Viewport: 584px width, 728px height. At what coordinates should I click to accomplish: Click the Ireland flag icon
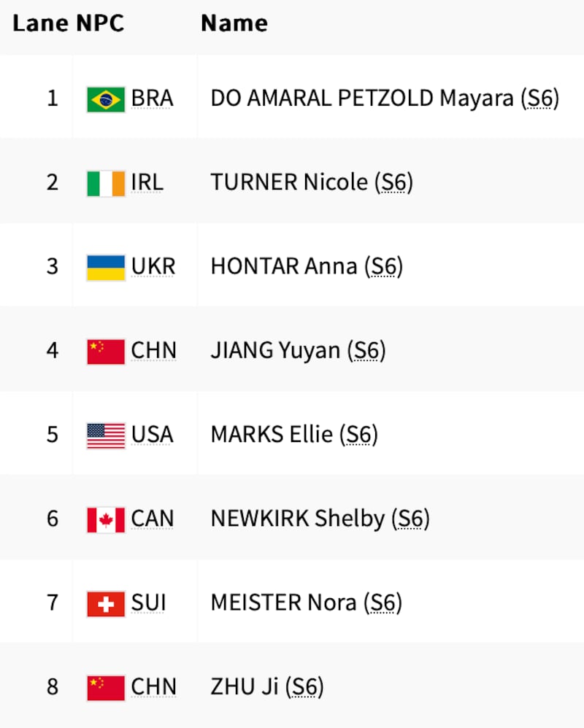click(106, 182)
